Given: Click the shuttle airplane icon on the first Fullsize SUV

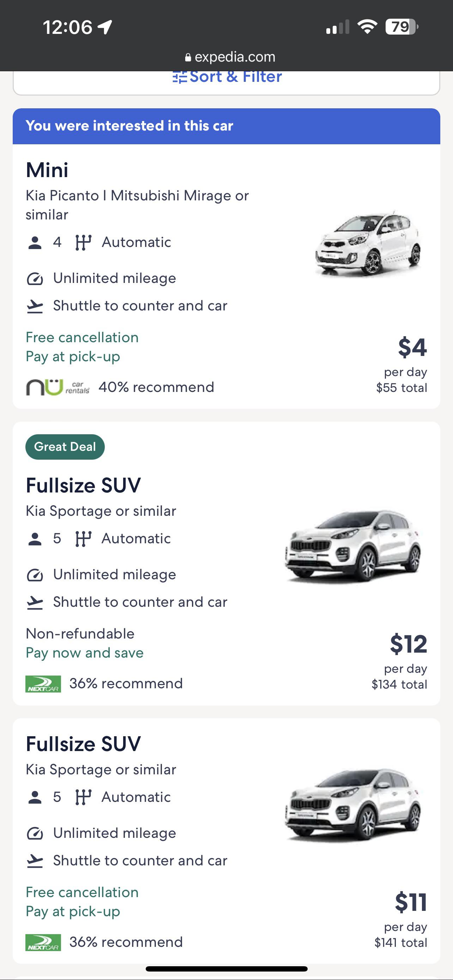Looking at the screenshot, I should pos(35,601).
